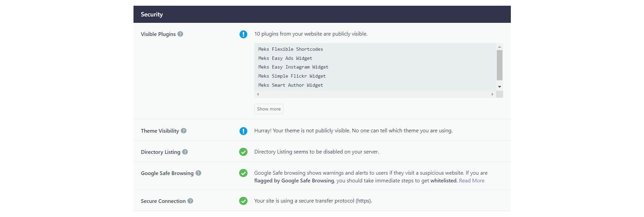Click 'Hurray! Your theme is not publicly visible' text

point(353,131)
